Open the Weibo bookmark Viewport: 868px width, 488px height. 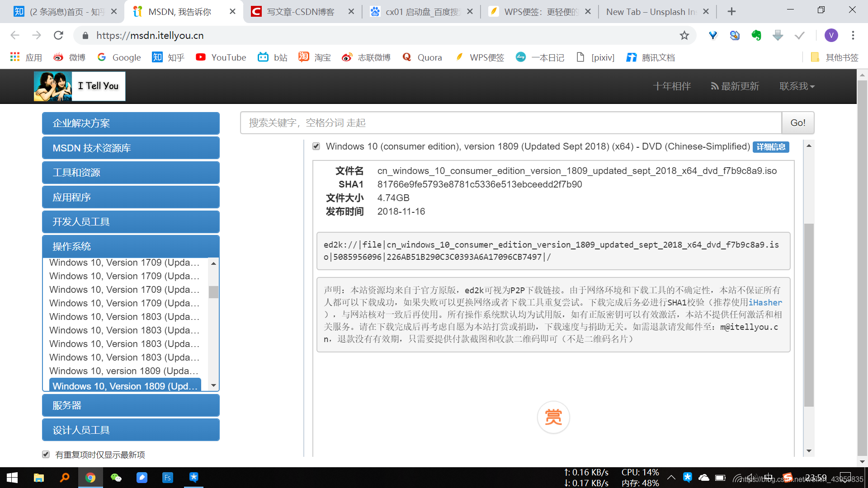pos(69,57)
